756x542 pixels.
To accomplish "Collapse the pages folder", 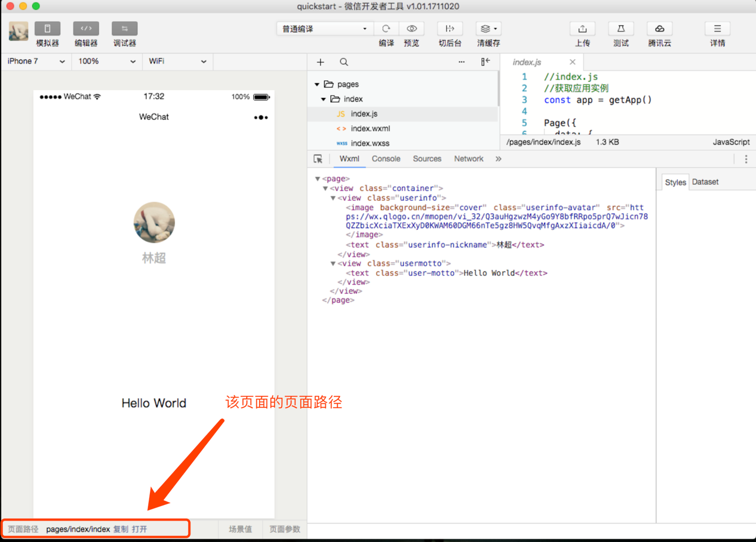I will point(317,85).
